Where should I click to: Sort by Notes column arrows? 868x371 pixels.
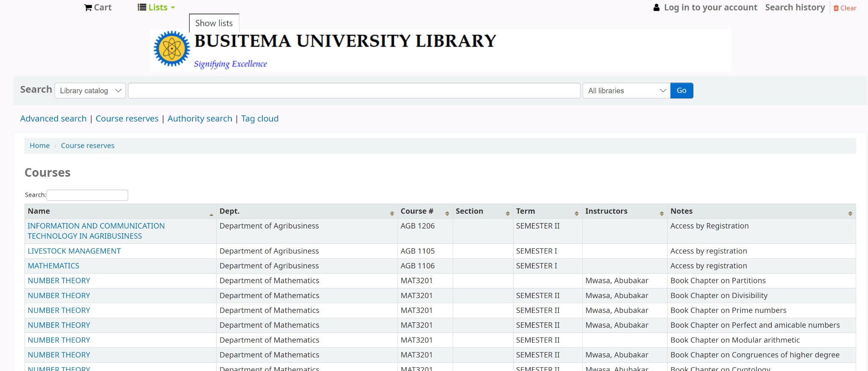tap(850, 213)
